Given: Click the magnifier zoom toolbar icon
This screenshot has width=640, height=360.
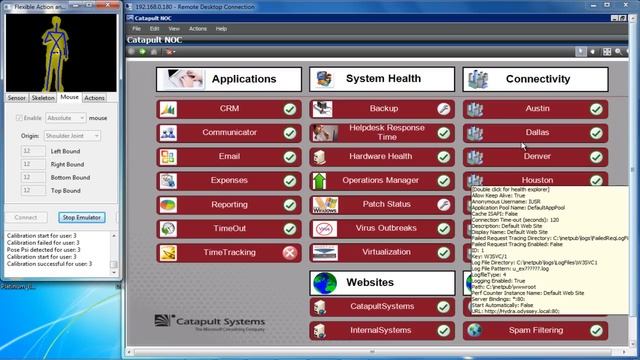Looking at the screenshot, I should coord(618,52).
